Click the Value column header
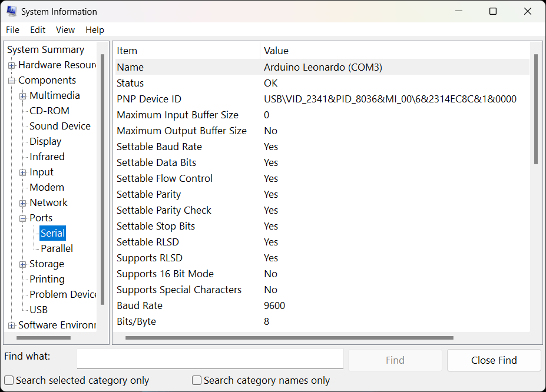 click(x=395, y=51)
